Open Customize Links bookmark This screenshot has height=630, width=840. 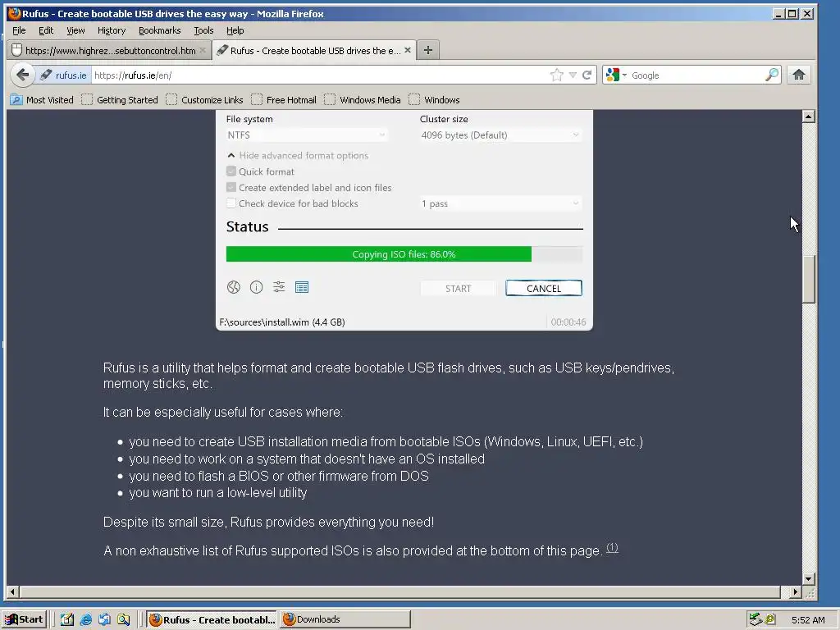pyautogui.click(x=204, y=99)
